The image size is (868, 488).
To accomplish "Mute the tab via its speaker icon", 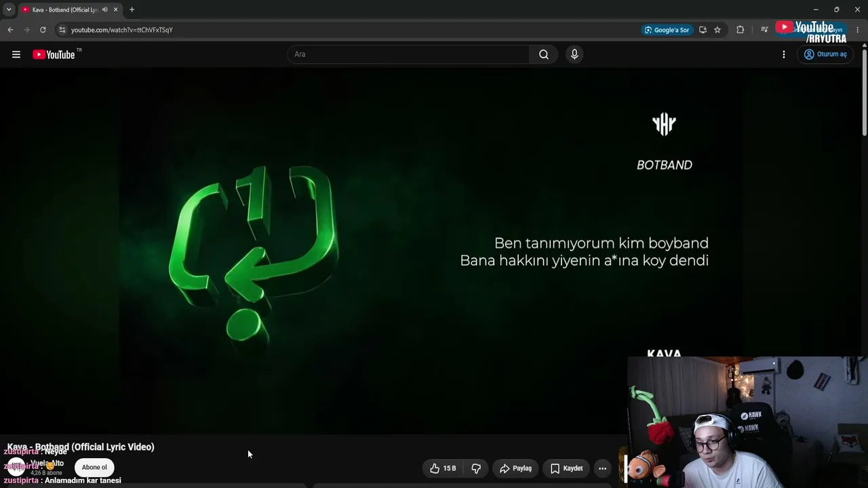I will (x=104, y=9).
